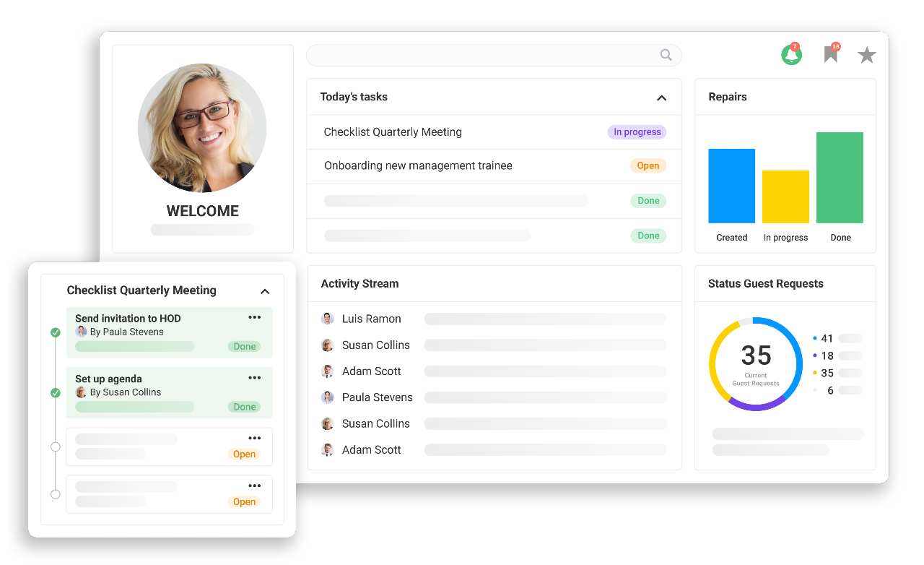Click the welcome profile photo
Image resolution: width=924 pixels, height=565 pixels.
pyautogui.click(x=202, y=128)
